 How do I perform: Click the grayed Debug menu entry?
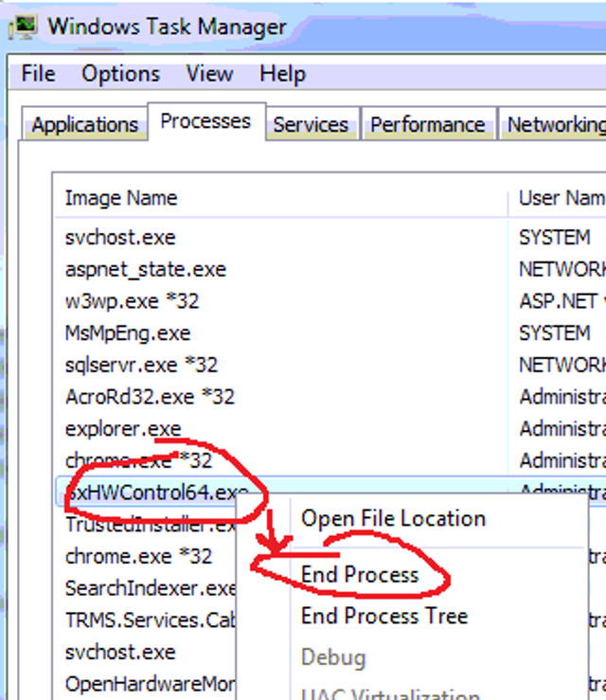pos(333,657)
